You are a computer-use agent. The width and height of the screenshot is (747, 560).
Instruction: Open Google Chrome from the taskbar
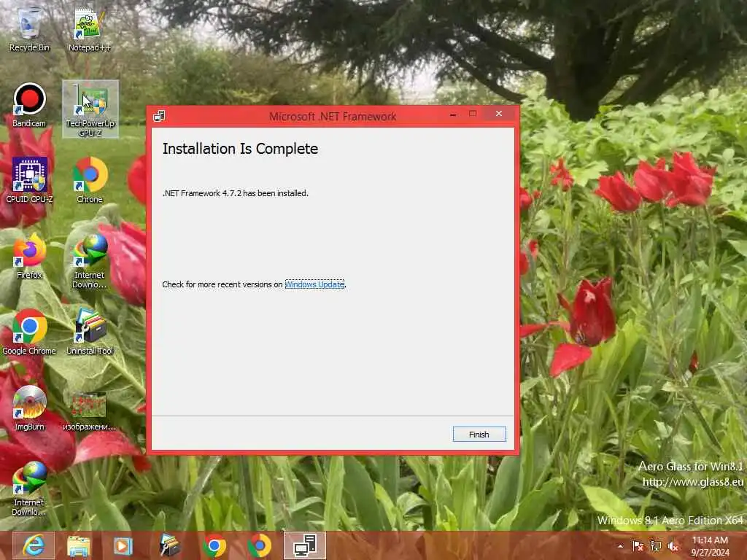pyautogui.click(x=214, y=545)
